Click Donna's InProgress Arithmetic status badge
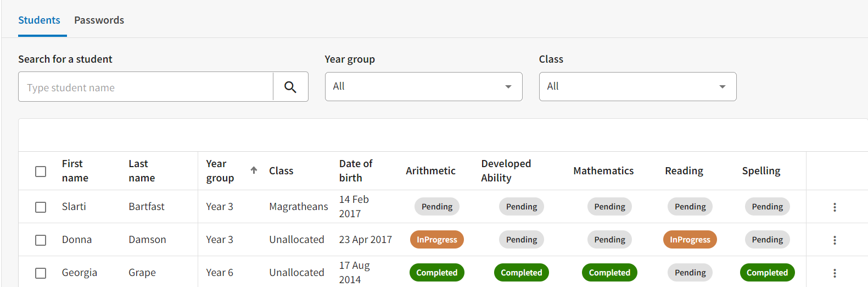This screenshot has height=287, width=868. (437, 240)
